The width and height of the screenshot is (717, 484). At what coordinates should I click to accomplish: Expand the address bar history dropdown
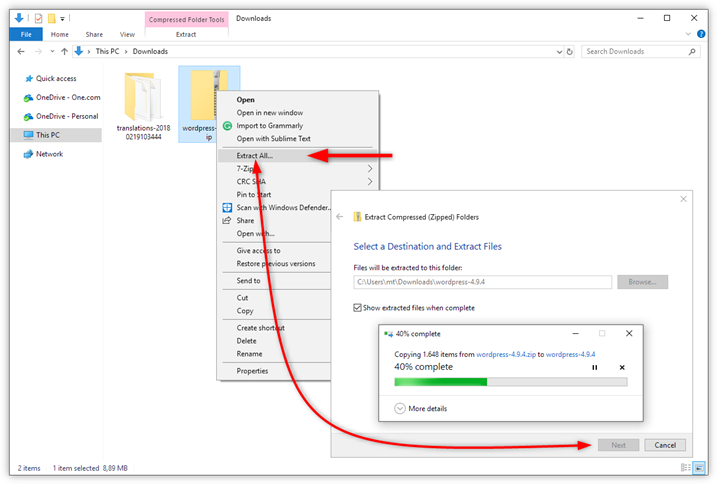[559, 52]
